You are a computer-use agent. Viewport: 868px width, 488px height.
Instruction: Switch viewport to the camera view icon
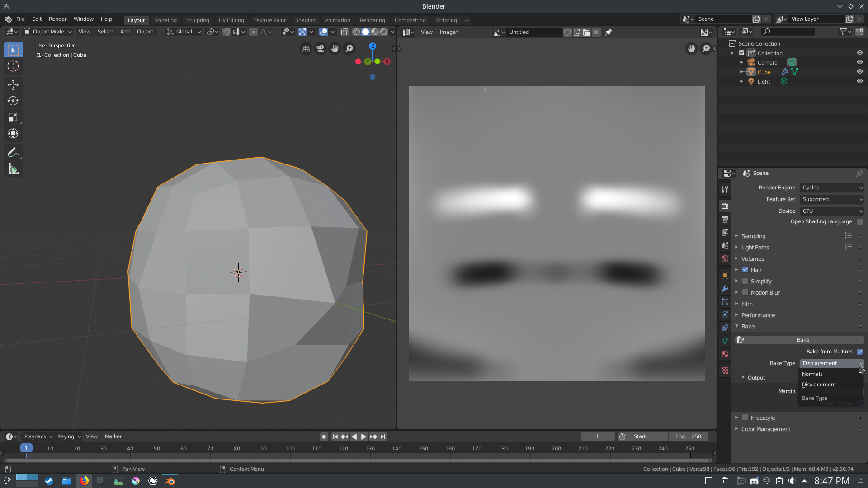coord(320,48)
